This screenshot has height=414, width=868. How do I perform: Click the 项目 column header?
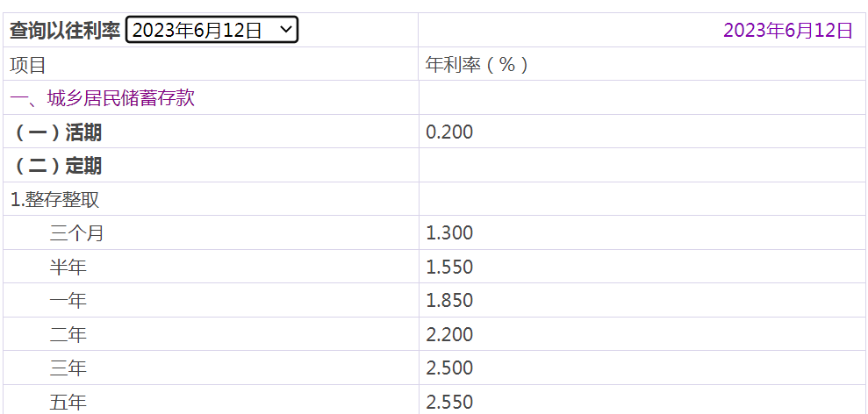[28, 65]
